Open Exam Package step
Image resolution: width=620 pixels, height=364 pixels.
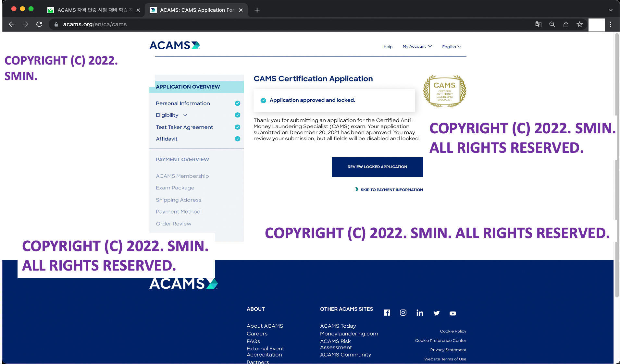(x=175, y=188)
